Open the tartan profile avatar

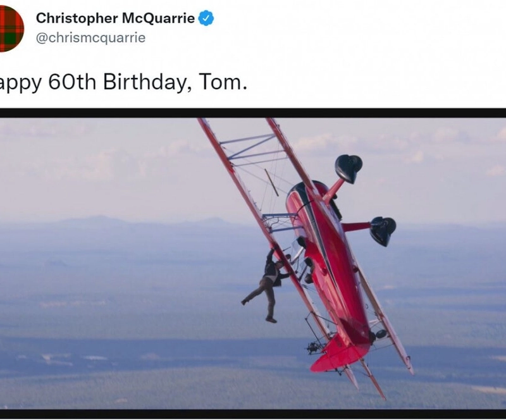[x=11, y=28]
